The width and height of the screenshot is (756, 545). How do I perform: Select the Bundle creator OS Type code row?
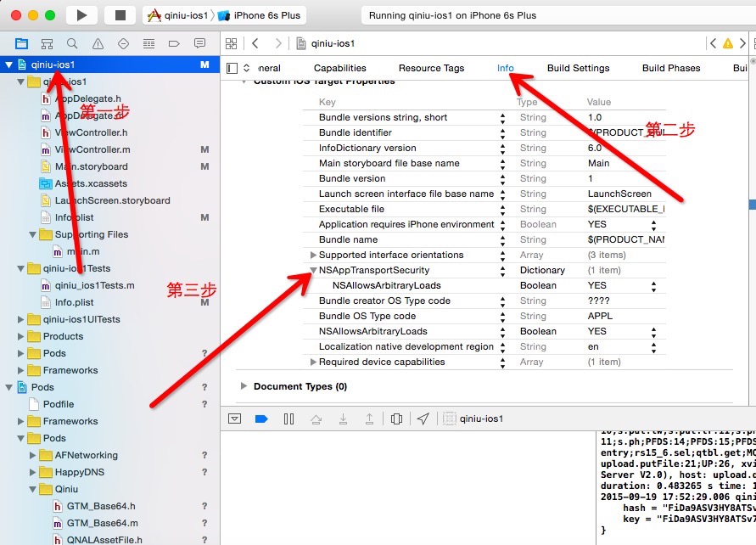[484, 301]
